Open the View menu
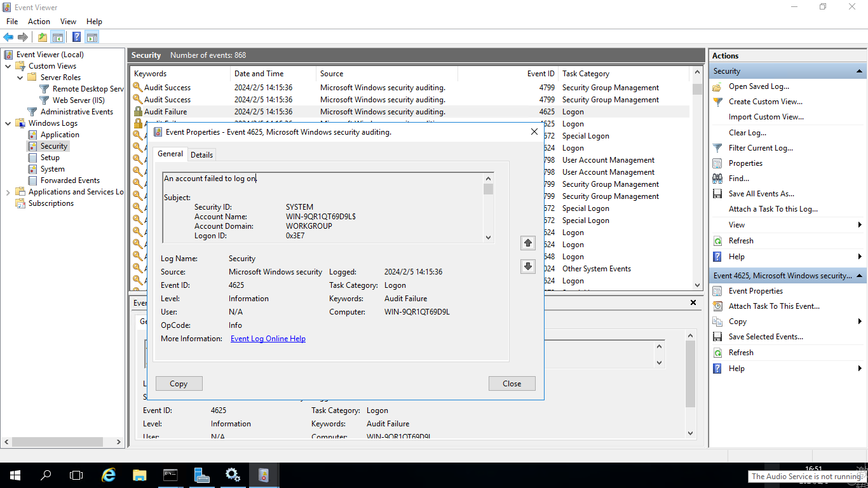 pyautogui.click(x=68, y=22)
